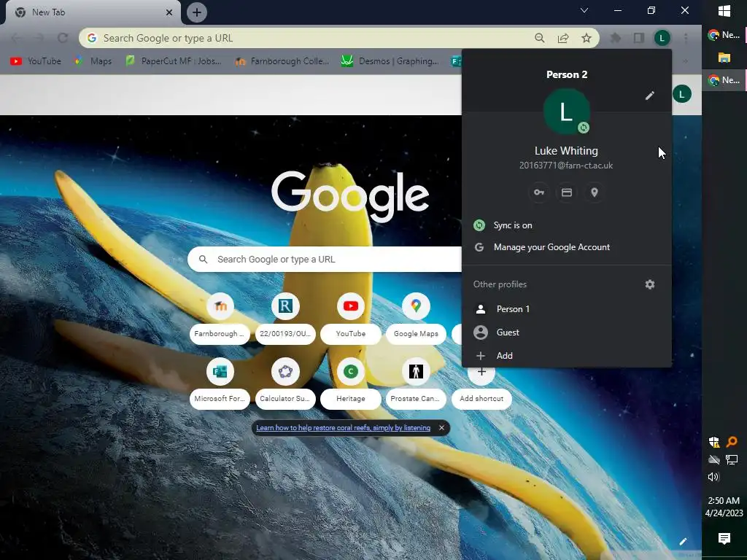Expand hidden bookmarks chevron
The width and height of the screenshot is (747, 560).
(x=686, y=61)
